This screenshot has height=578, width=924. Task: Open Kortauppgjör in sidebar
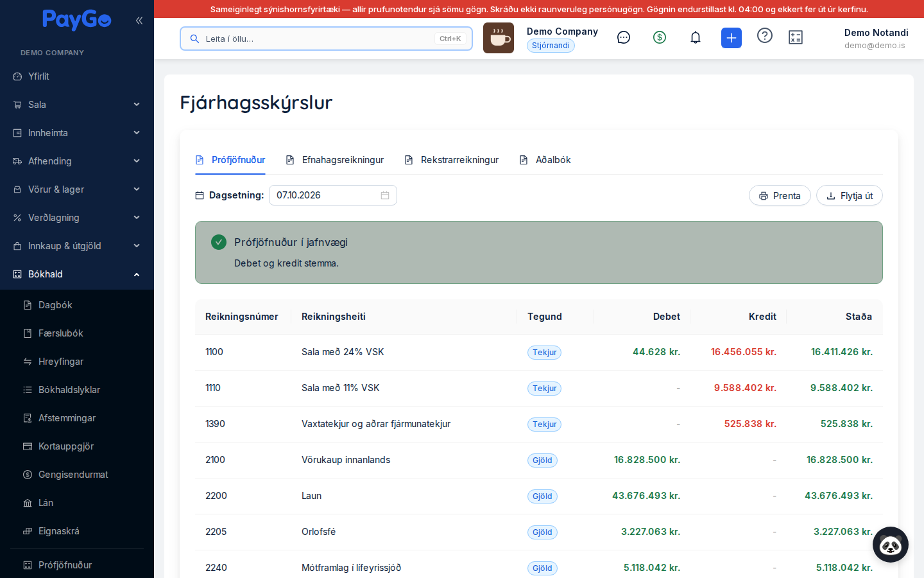(x=77, y=446)
